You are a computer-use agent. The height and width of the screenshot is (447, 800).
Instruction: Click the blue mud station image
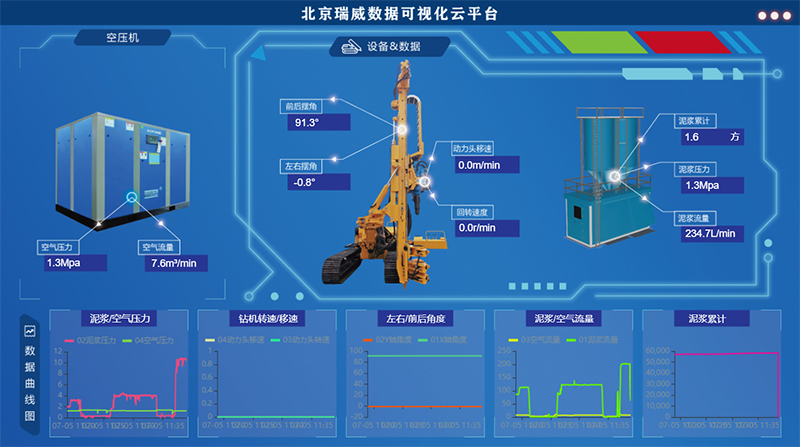coord(609,177)
